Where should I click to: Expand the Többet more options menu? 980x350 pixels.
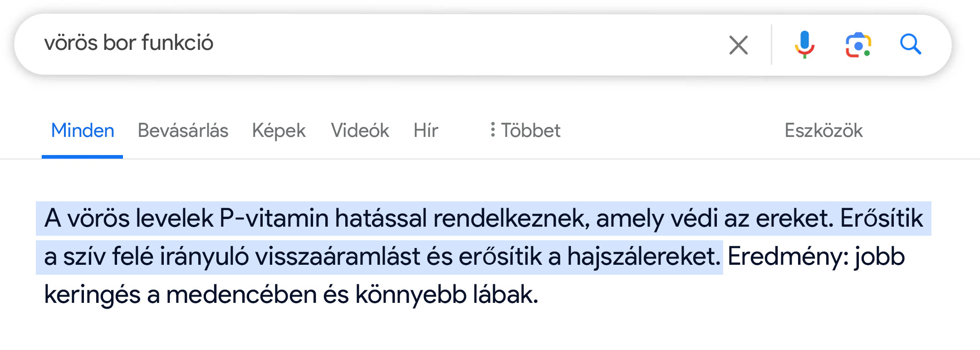[x=525, y=131]
